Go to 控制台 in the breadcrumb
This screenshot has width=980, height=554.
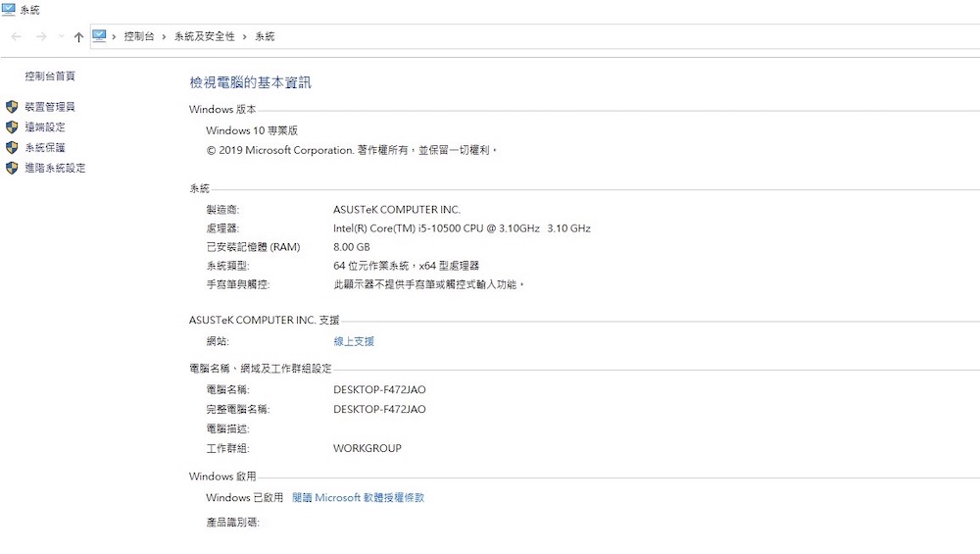[x=139, y=36]
